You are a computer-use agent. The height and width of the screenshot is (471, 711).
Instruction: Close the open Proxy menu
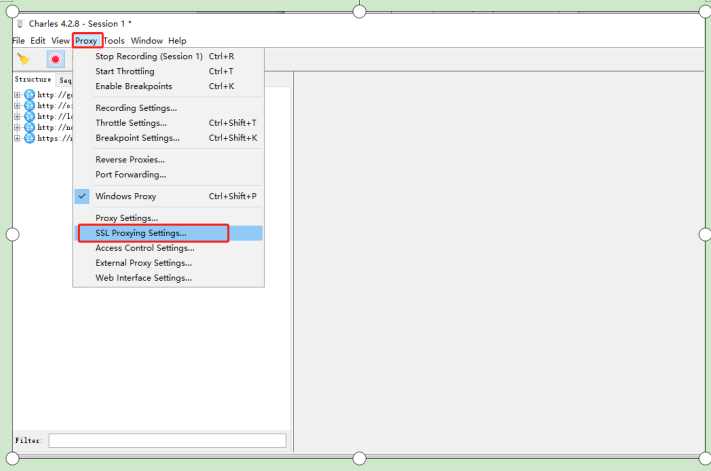(86, 41)
